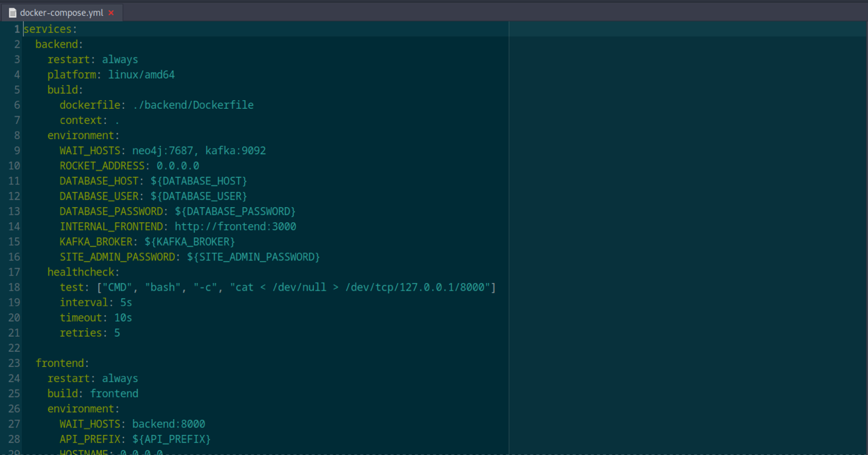Close the docker-compose.yml tab
The width and height of the screenshot is (868, 455).
pos(111,13)
